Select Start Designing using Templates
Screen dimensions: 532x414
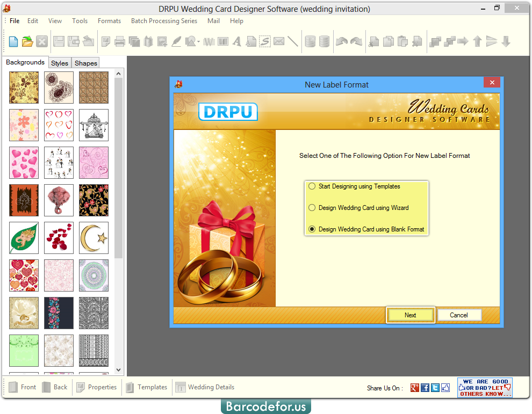312,186
